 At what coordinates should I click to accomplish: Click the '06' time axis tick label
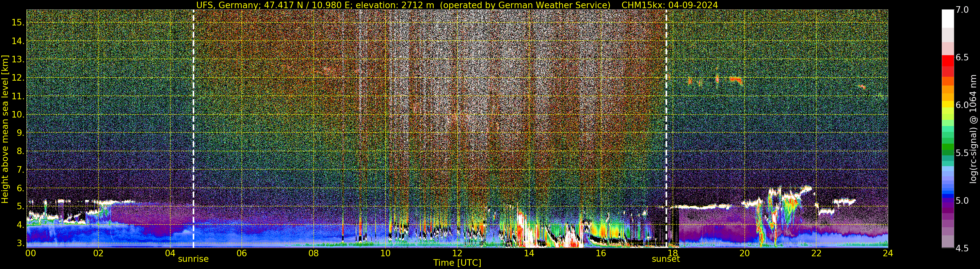242,253
